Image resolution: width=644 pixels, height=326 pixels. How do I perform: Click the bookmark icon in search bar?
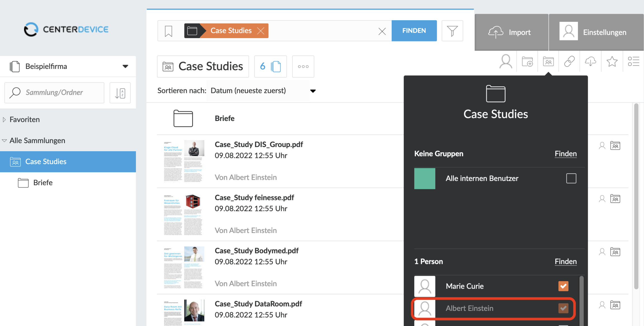pyautogui.click(x=168, y=31)
